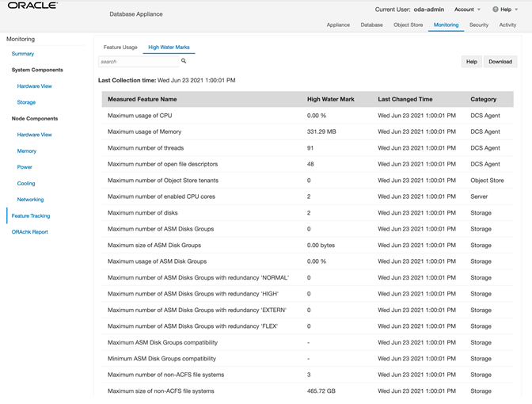Viewport: 532px width, 404px height.
Task: Open the Storage link in sidebar
Action: 26,102
